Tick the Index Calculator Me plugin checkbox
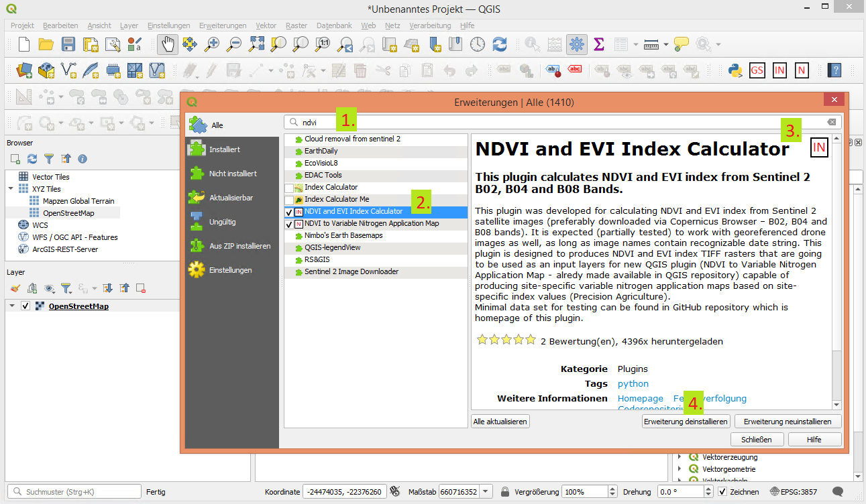Viewport: 866px width, 504px height. pyautogui.click(x=288, y=200)
